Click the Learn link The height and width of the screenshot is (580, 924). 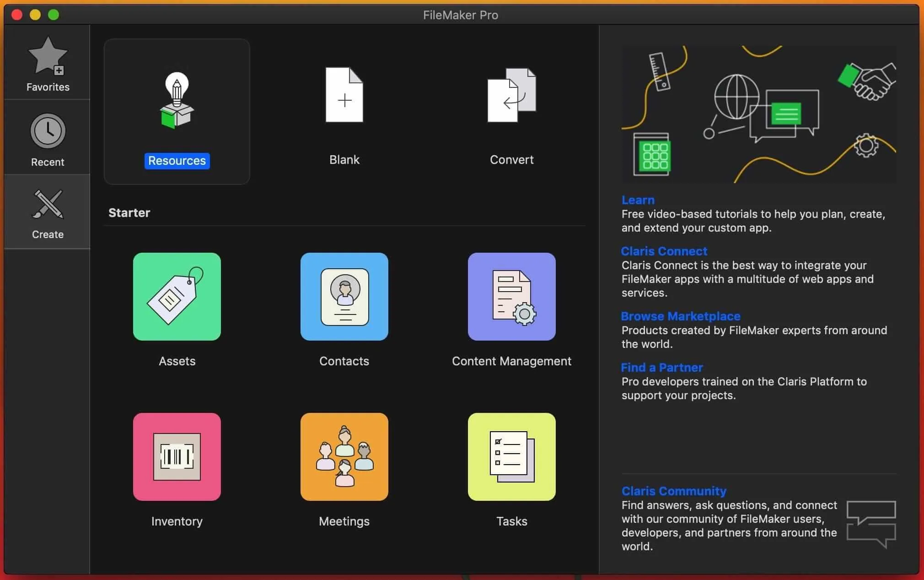(x=637, y=200)
